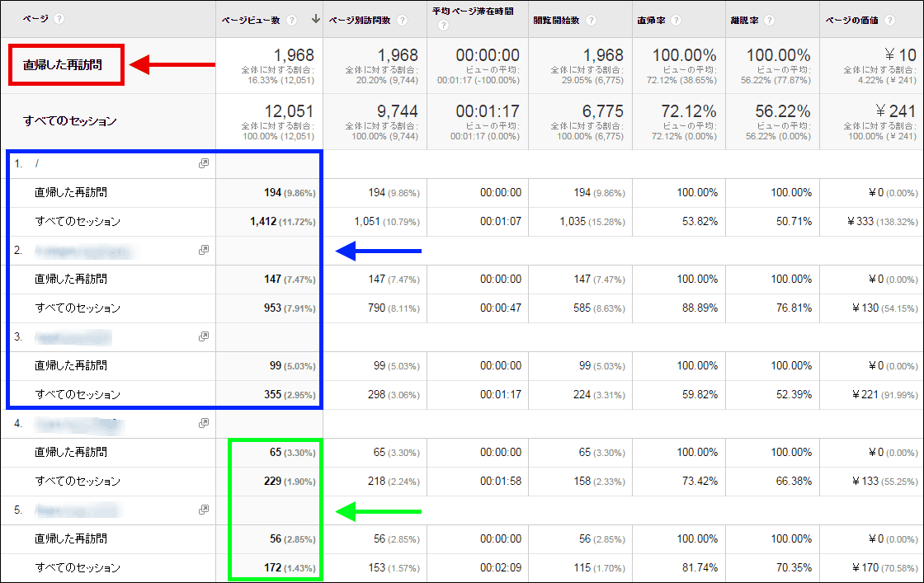Screen dimensions: 924x583
Task: Open row 3 page external link icon
Action: pyautogui.click(x=203, y=336)
